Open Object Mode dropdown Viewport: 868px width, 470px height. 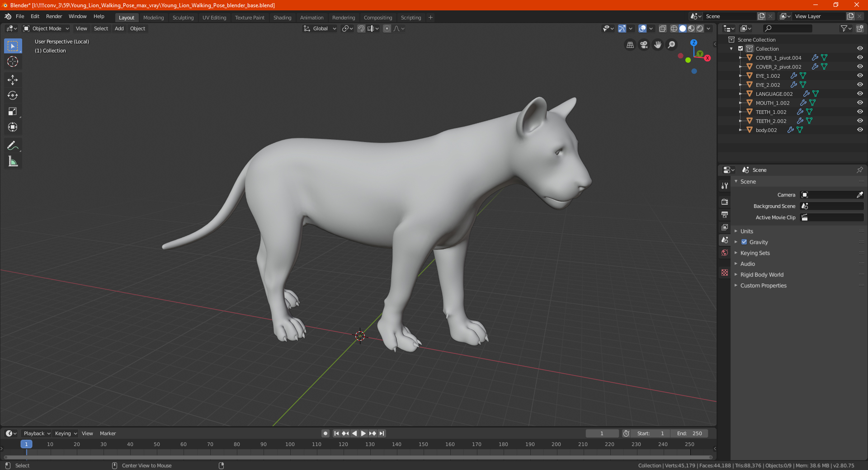pyautogui.click(x=46, y=28)
